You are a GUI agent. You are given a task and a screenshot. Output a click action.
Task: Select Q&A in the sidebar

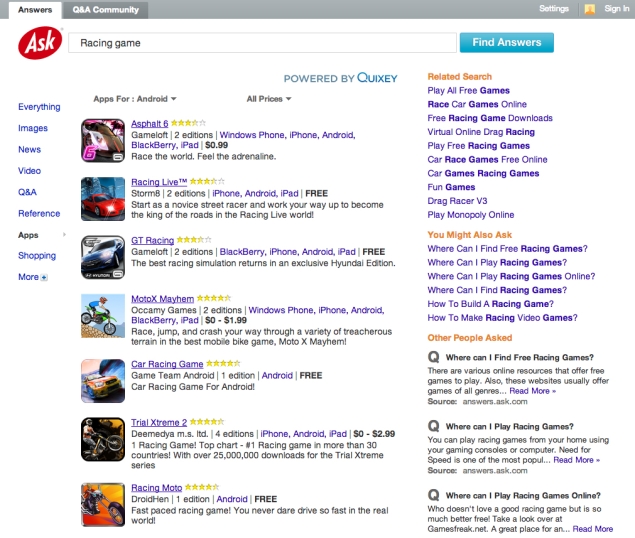tap(27, 192)
